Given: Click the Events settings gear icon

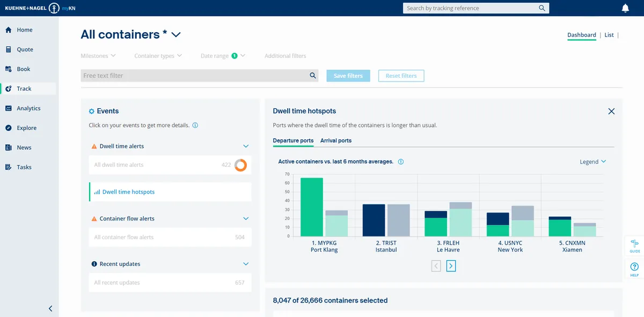Looking at the screenshot, I should click(x=91, y=111).
